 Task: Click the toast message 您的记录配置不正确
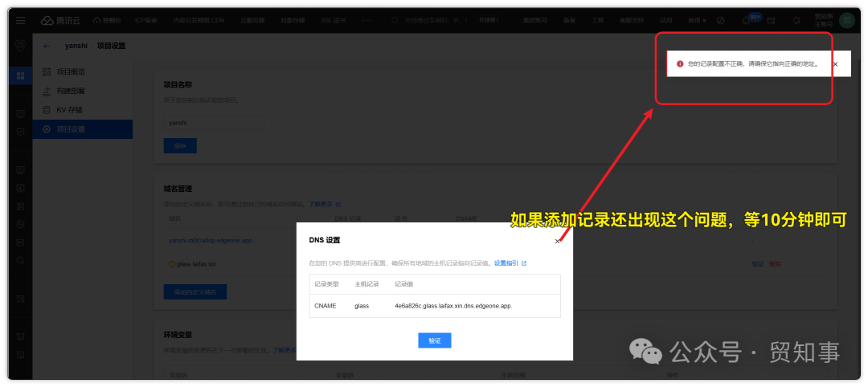pyautogui.click(x=752, y=64)
